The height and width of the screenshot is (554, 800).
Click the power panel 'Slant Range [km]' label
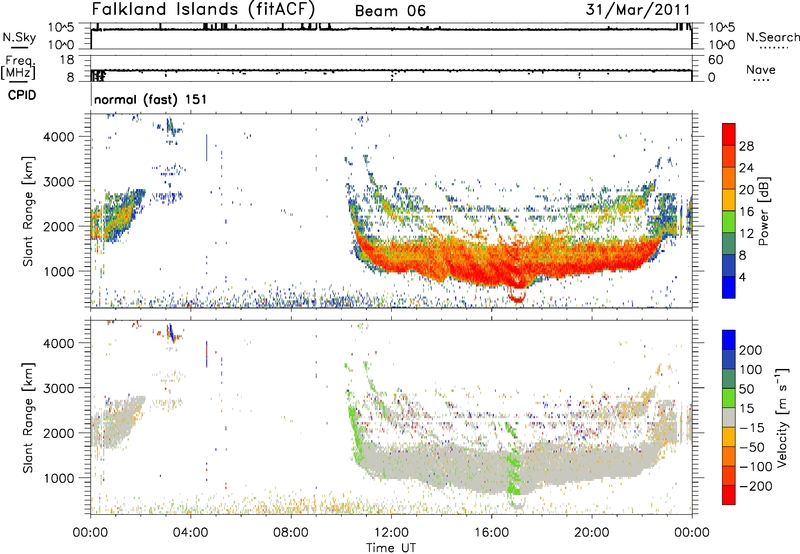click(28, 211)
